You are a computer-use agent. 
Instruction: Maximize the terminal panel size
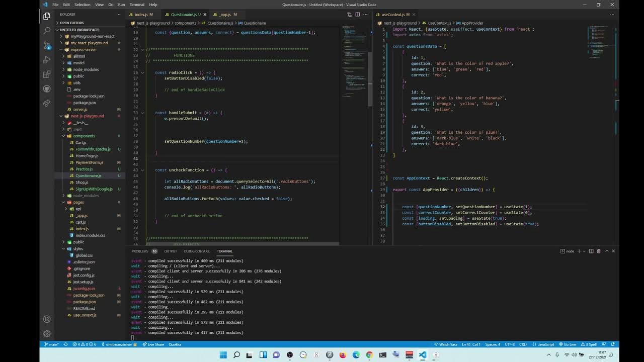click(x=607, y=251)
